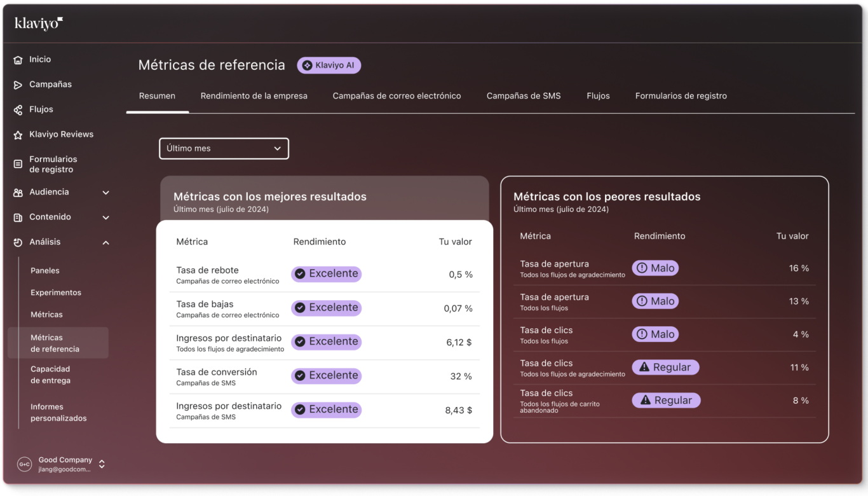Expand the Audiencia menu chevron
Screen dimensions: 868x496
[x=105, y=193]
